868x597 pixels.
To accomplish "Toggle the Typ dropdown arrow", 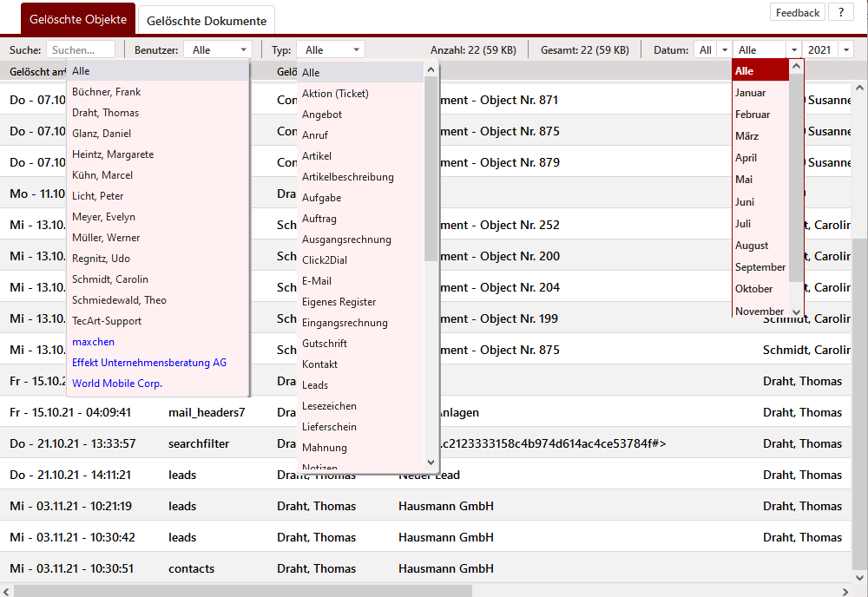I will [356, 50].
